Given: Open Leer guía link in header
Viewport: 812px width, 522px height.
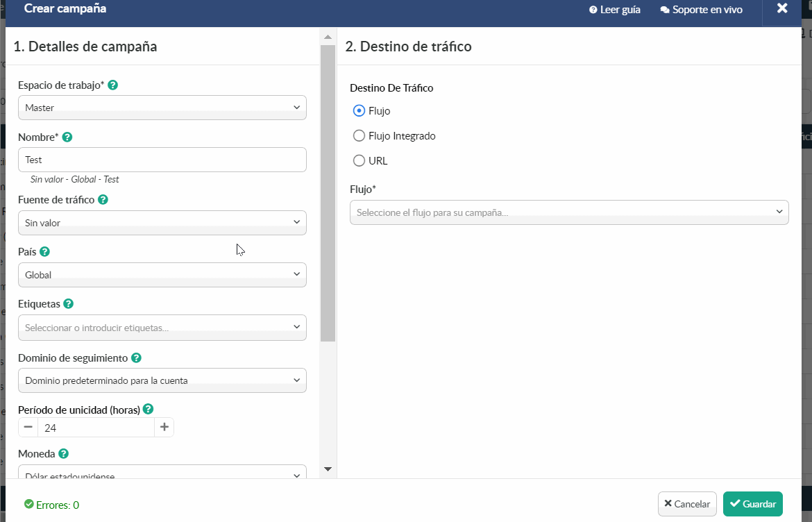Looking at the screenshot, I should coord(615,10).
